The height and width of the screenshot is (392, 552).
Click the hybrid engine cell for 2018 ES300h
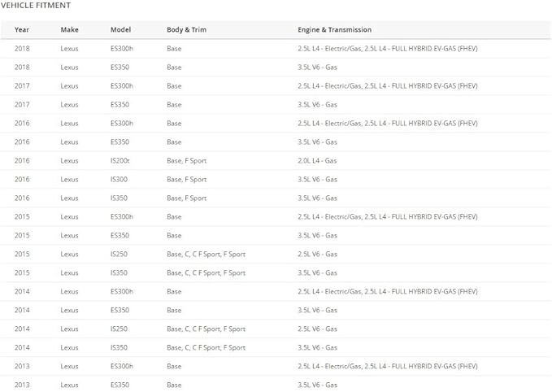coord(388,49)
